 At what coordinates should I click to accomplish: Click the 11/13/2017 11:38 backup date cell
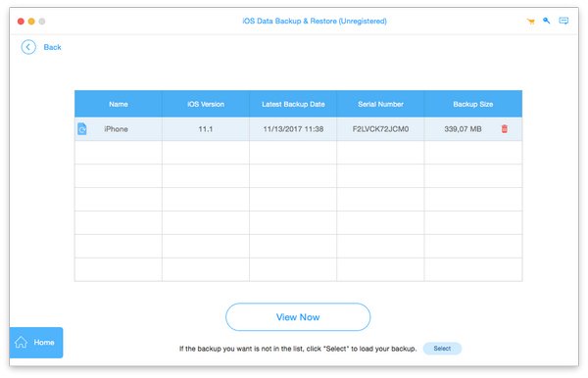[293, 129]
